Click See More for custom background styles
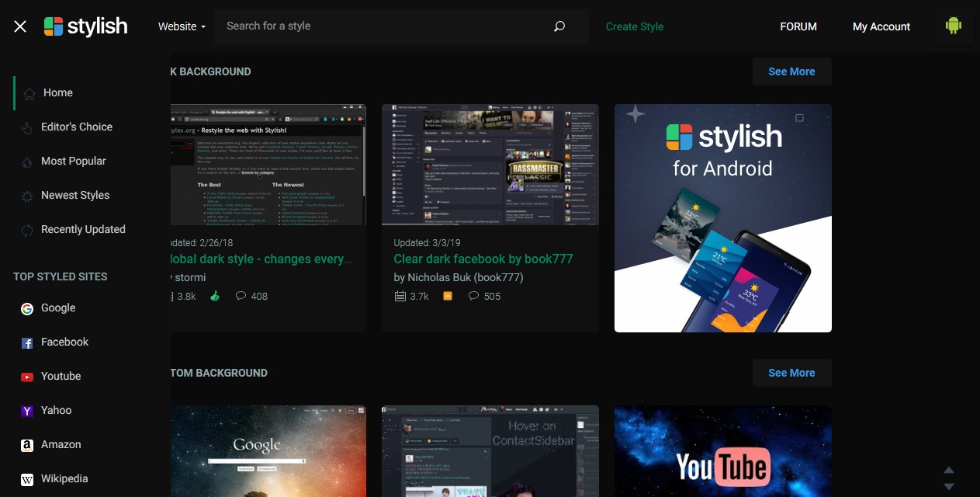The width and height of the screenshot is (980, 497). pyautogui.click(x=791, y=373)
